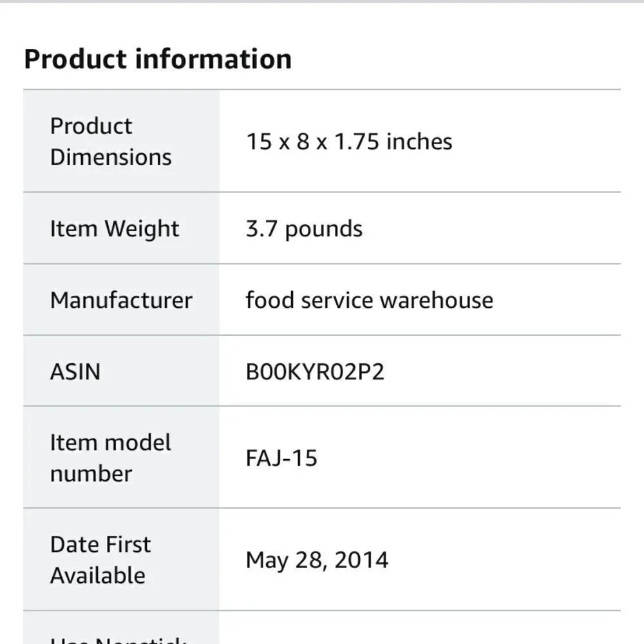Select the Manufacturer label cell
This screenshot has width=644, height=644.
[x=121, y=300]
